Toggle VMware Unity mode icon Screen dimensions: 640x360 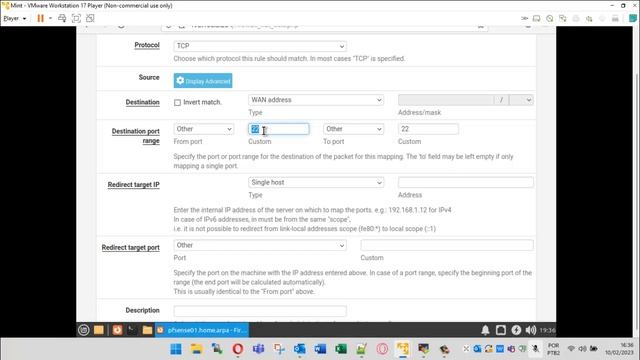point(90,18)
